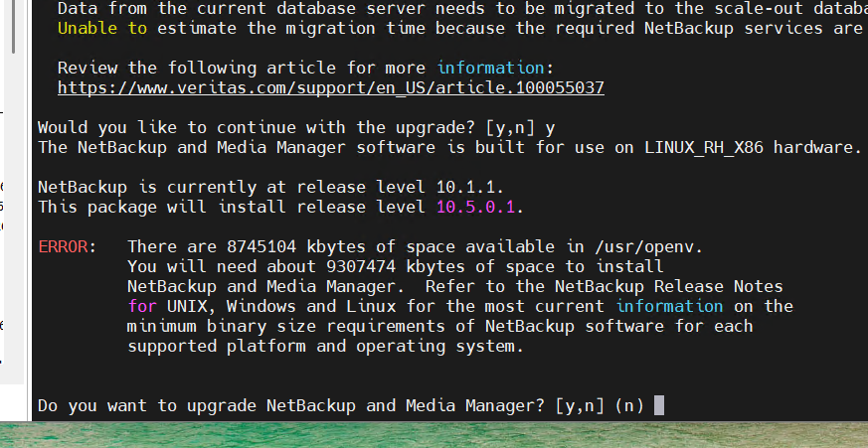Screen dimensions: 868x448
Task: Click the red ERROR: label
Action: [67, 246]
